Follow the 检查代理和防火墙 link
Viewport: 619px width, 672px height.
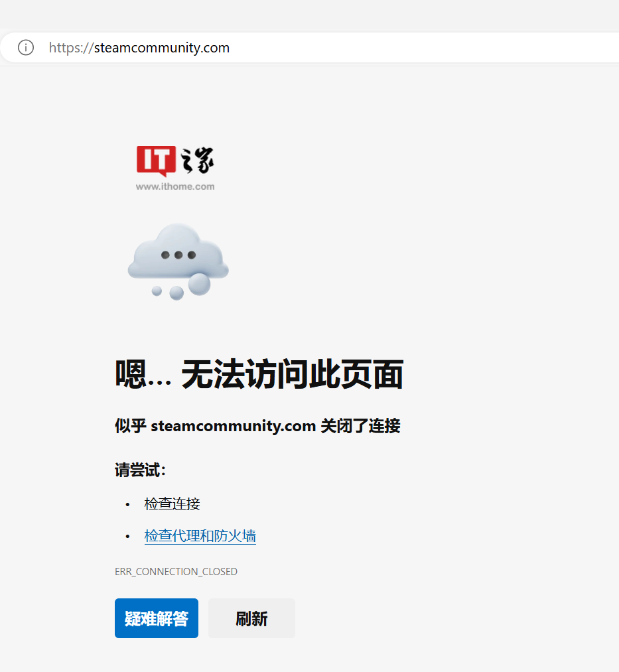click(x=200, y=536)
